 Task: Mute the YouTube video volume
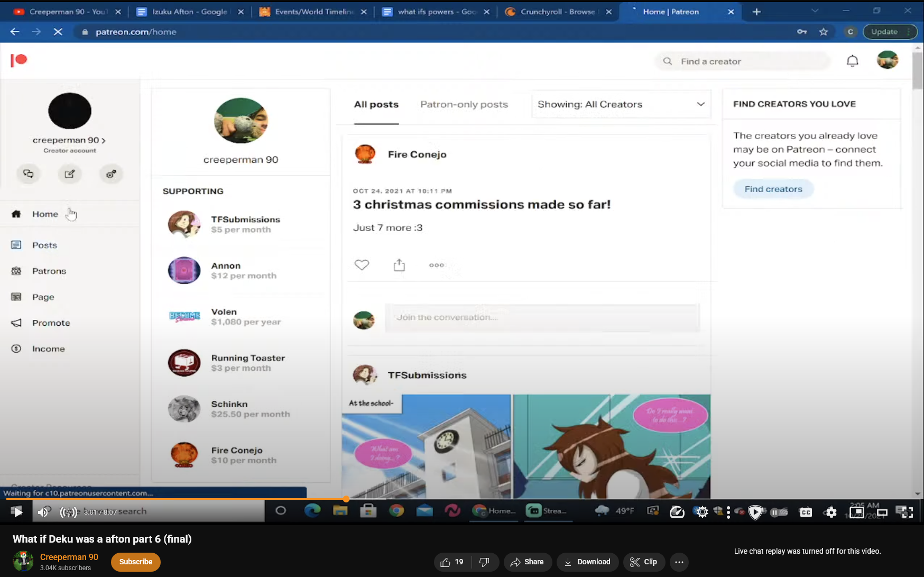click(43, 511)
